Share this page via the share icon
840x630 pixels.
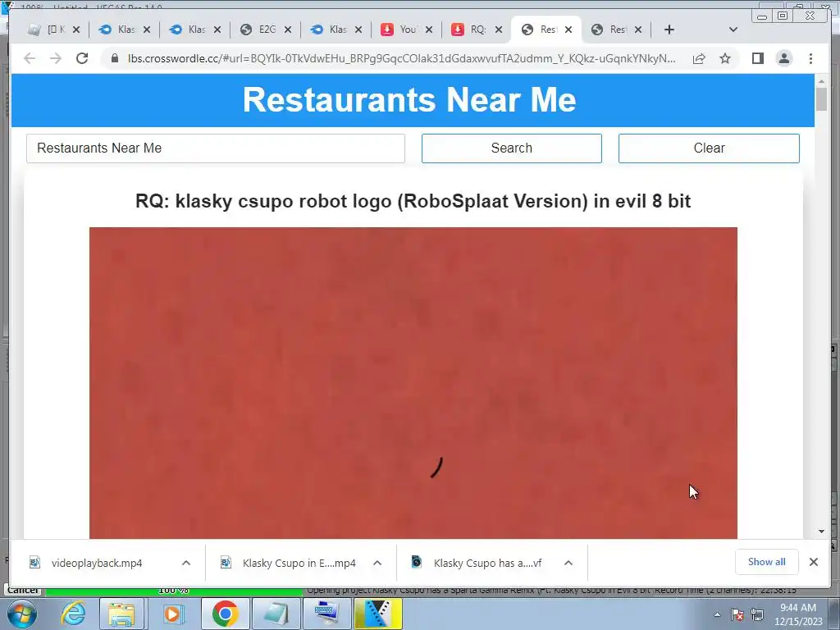pyautogui.click(x=699, y=58)
